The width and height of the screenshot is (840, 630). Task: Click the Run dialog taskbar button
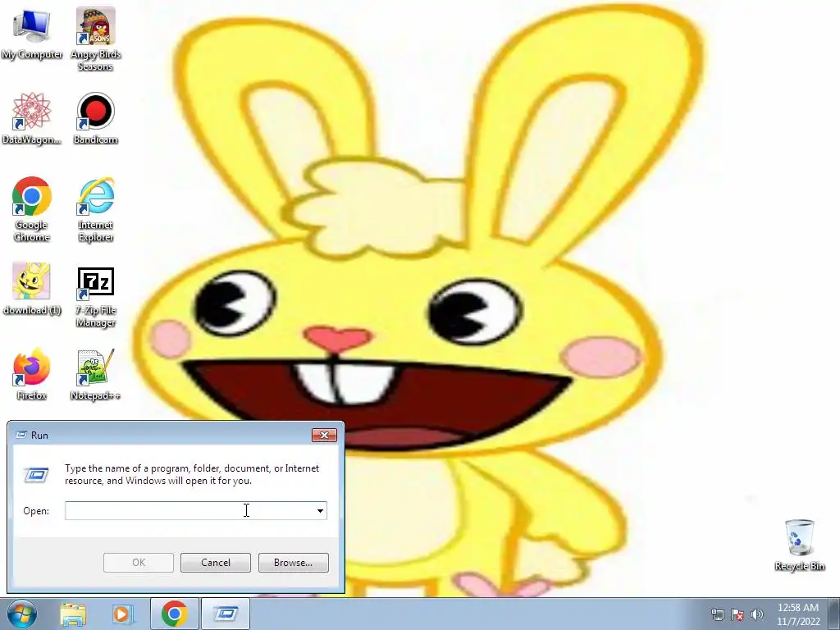[x=225, y=614]
